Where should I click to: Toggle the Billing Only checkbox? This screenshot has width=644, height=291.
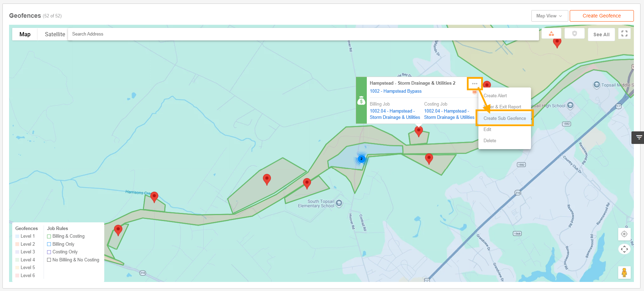(x=49, y=244)
